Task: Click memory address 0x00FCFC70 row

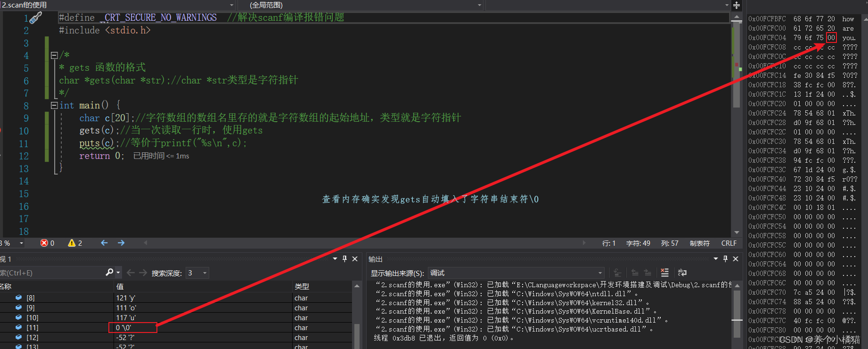Action: pos(802,292)
